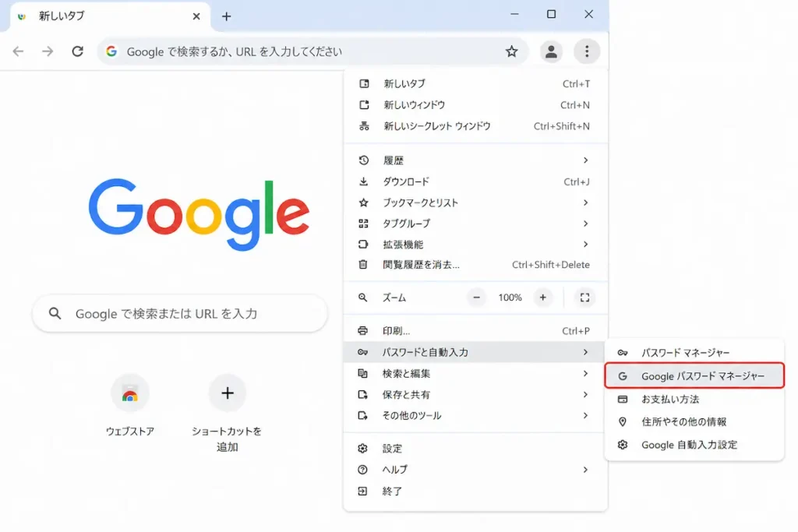This screenshot has width=798, height=532.
Task: Expand the 拡張機能 submenu
Action: point(475,244)
